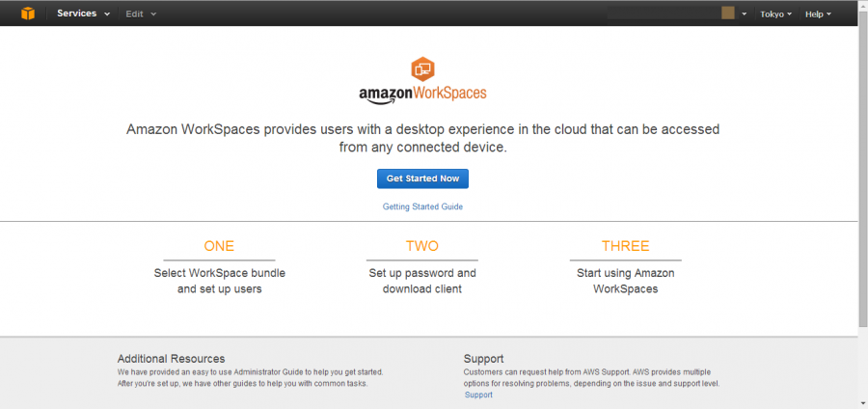Open the Edit dropdown menu

pos(141,14)
